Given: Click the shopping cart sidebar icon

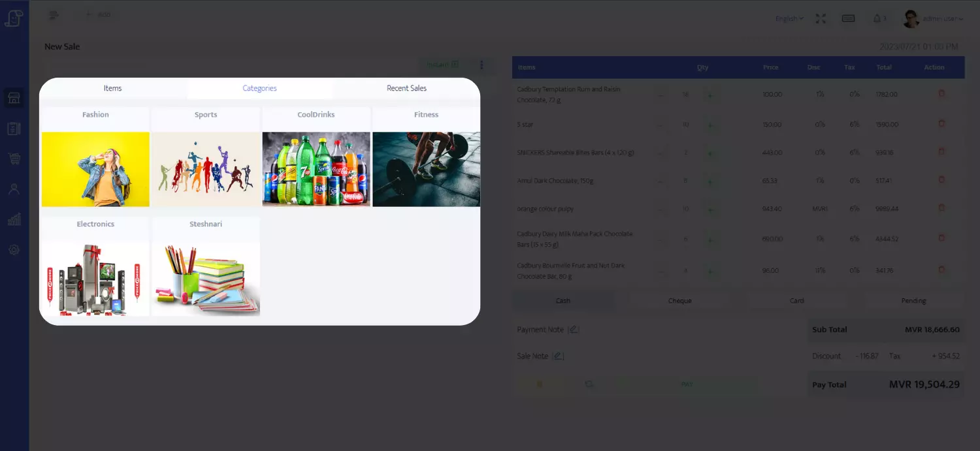Looking at the screenshot, I should pos(14,159).
